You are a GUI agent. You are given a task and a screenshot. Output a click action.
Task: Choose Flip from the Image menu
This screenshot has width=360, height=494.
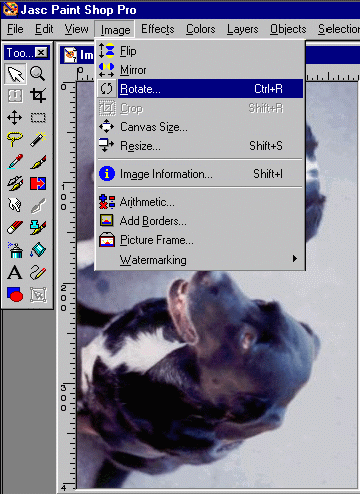(200, 51)
